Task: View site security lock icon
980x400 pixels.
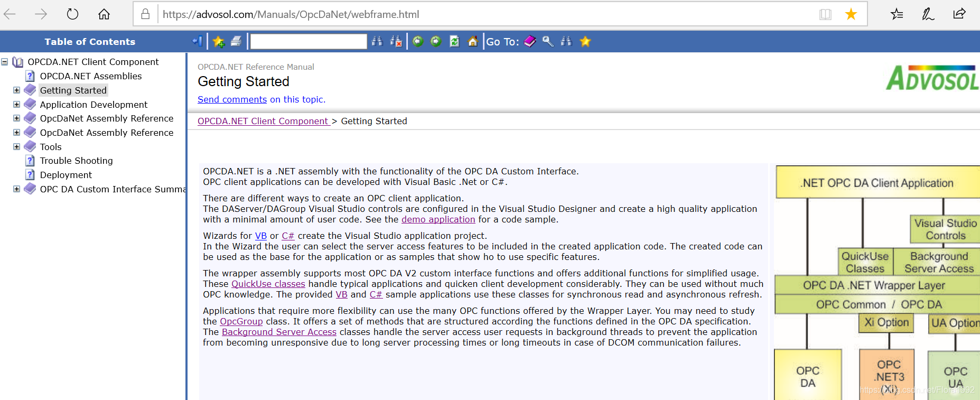Action: coord(145,14)
